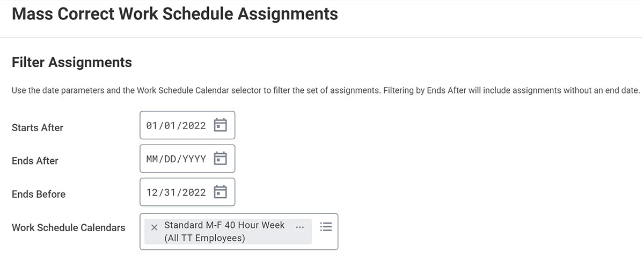Click the Work Schedule Calendars label
Viewport: 644px width, 258px height.
[69, 227]
